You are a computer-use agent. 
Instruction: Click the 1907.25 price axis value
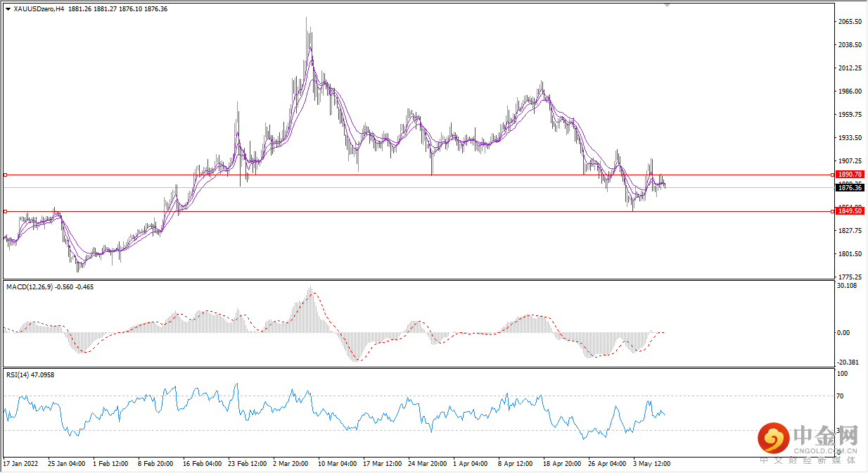pos(850,161)
